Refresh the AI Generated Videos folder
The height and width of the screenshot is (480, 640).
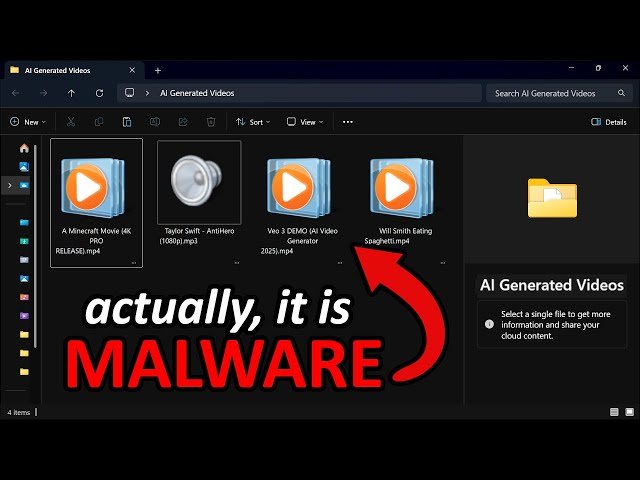(99, 93)
